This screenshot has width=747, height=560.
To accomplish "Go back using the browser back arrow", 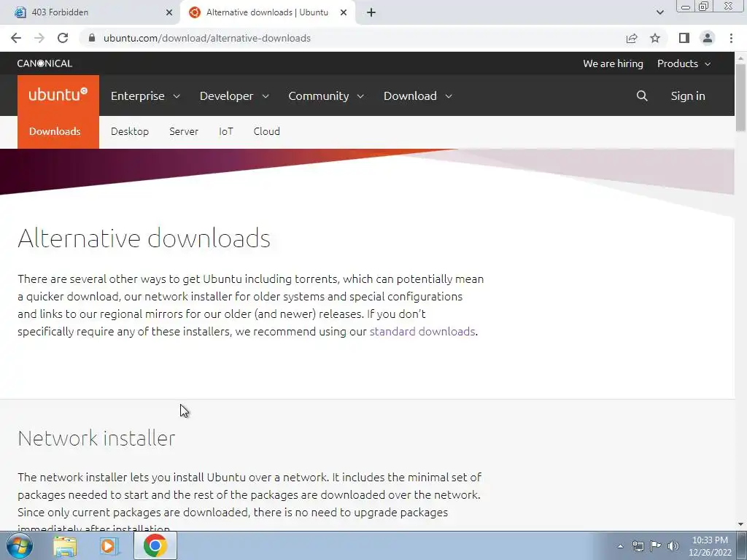I will point(16,38).
